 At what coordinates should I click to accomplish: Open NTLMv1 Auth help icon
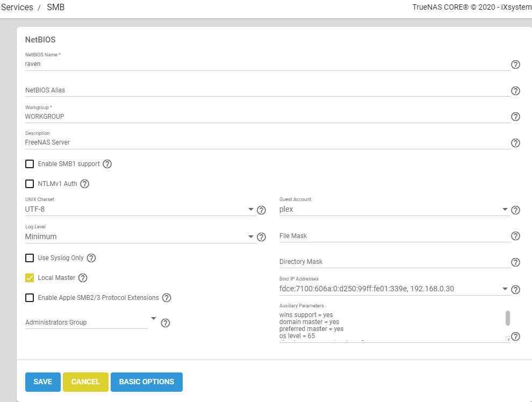point(84,184)
